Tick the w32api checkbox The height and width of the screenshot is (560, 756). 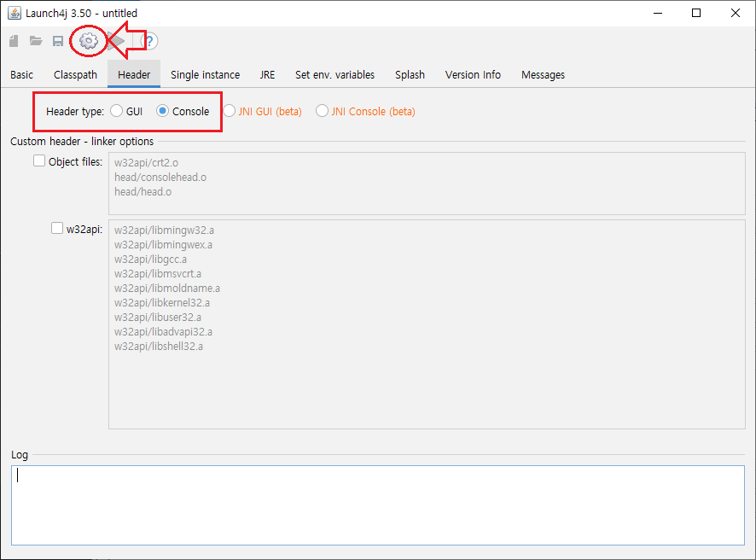[x=57, y=228]
